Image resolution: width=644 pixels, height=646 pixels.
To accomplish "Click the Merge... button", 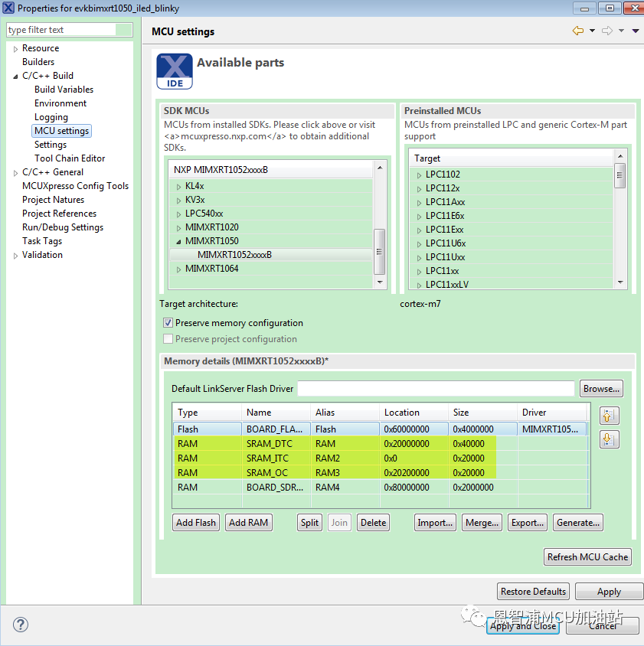I will point(482,523).
